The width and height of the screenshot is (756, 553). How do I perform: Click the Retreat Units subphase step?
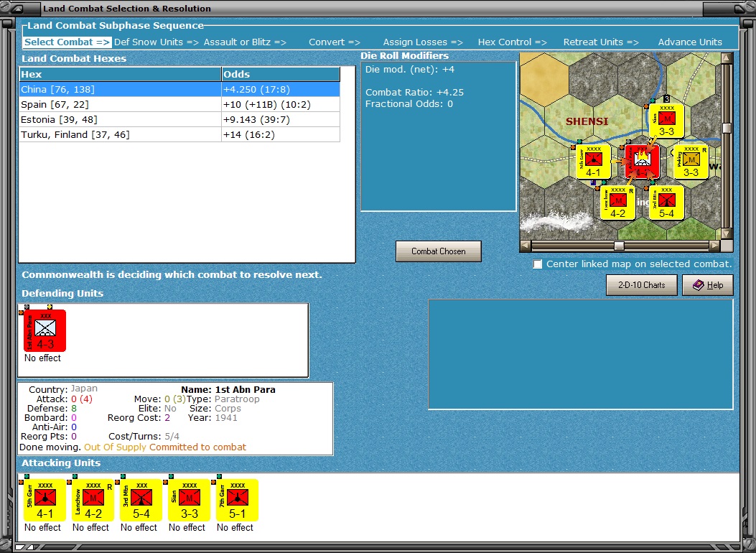(601, 42)
